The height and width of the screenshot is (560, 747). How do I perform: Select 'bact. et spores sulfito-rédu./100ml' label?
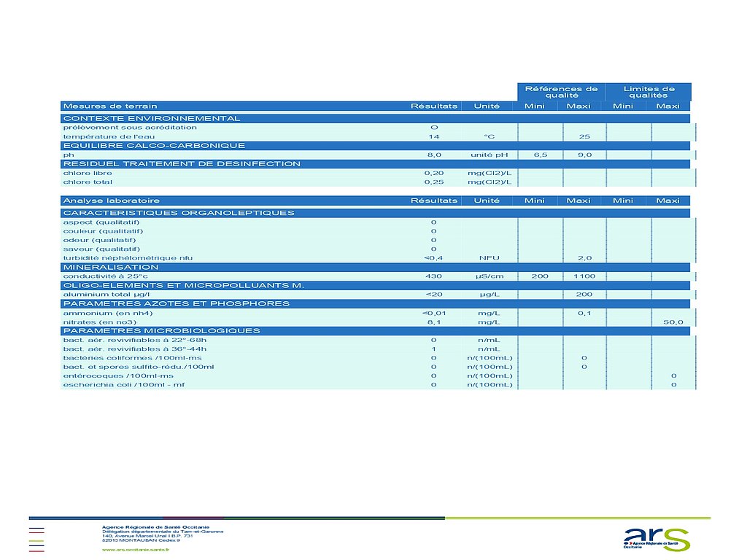tap(138, 367)
